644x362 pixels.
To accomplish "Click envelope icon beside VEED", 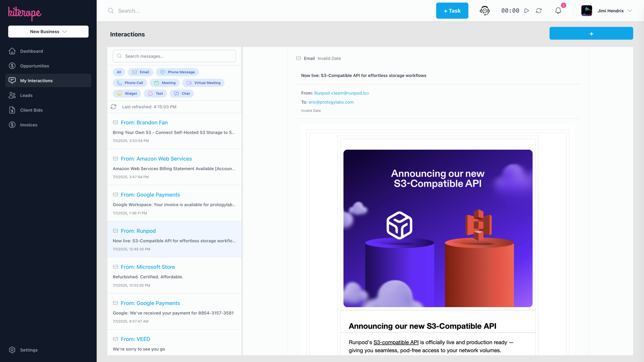I will click(115, 339).
